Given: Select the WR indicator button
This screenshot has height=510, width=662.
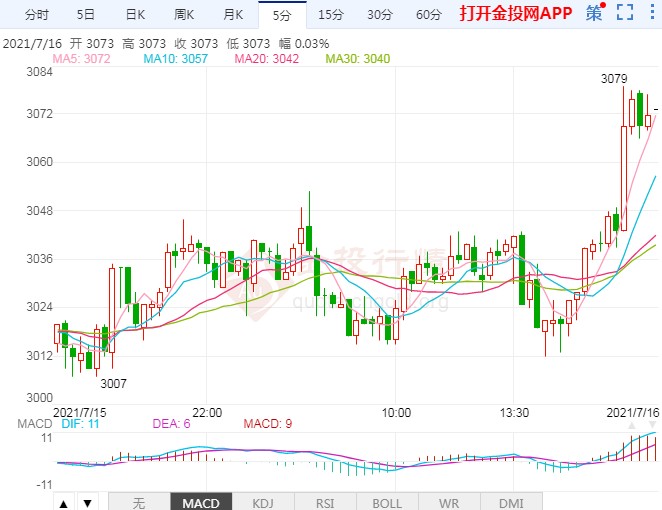Looking at the screenshot, I should pos(448,502).
